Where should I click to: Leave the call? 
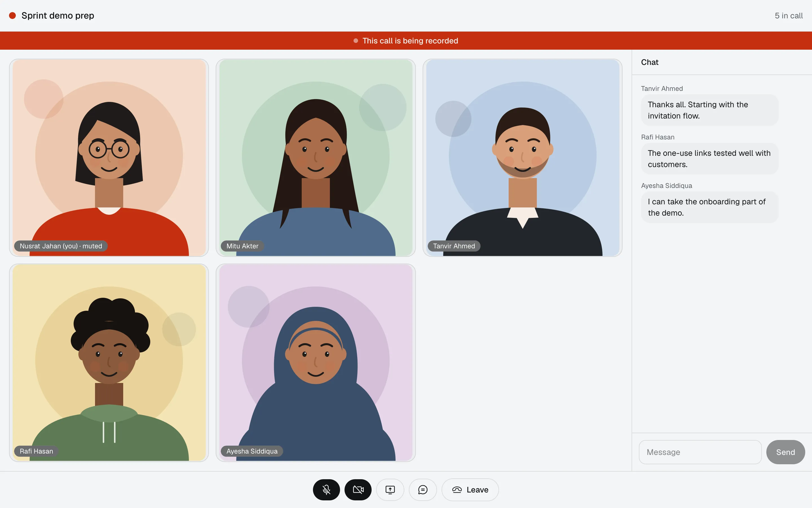470,490
